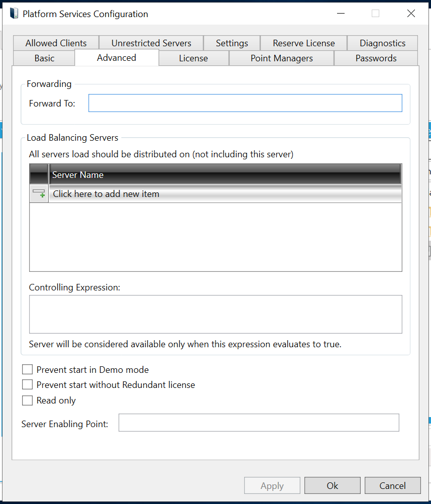
Task: Select the Point Managers tab
Action: click(x=281, y=58)
